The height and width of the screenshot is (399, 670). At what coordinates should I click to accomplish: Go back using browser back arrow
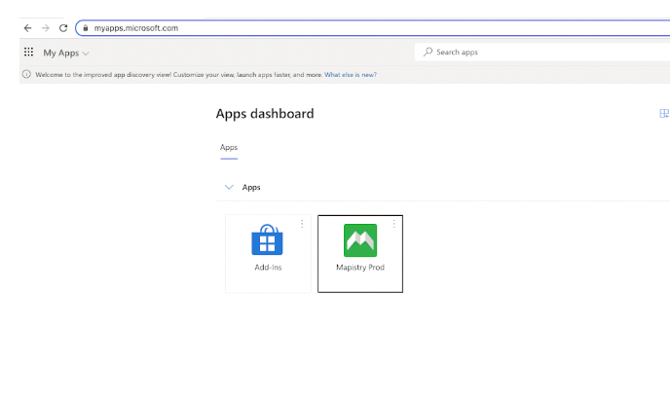[28, 28]
